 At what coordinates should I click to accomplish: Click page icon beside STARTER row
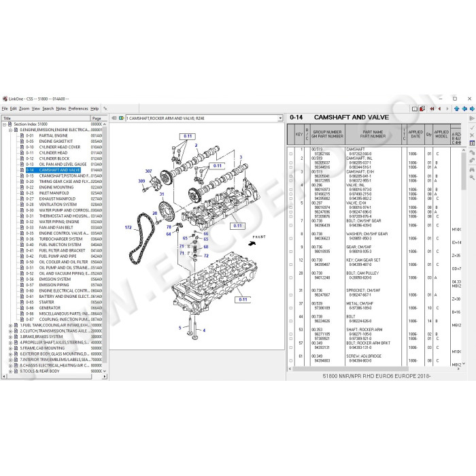pos(22,302)
